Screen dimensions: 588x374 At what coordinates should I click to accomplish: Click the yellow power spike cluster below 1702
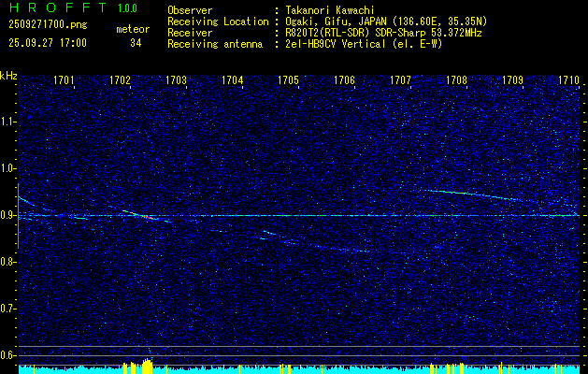(148, 365)
